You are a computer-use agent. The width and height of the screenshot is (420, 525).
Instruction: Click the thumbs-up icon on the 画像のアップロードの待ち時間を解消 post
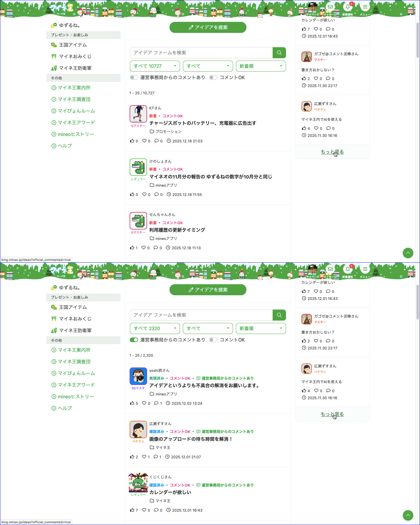pos(132,457)
